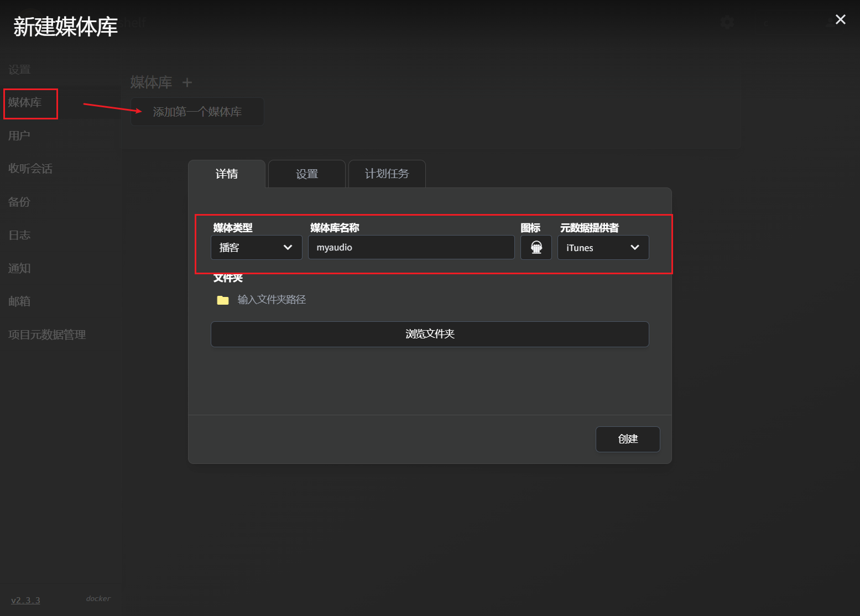The height and width of the screenshot is (616, 860).
Task: Click the headphones library icon picker
Action: [536, 247]
